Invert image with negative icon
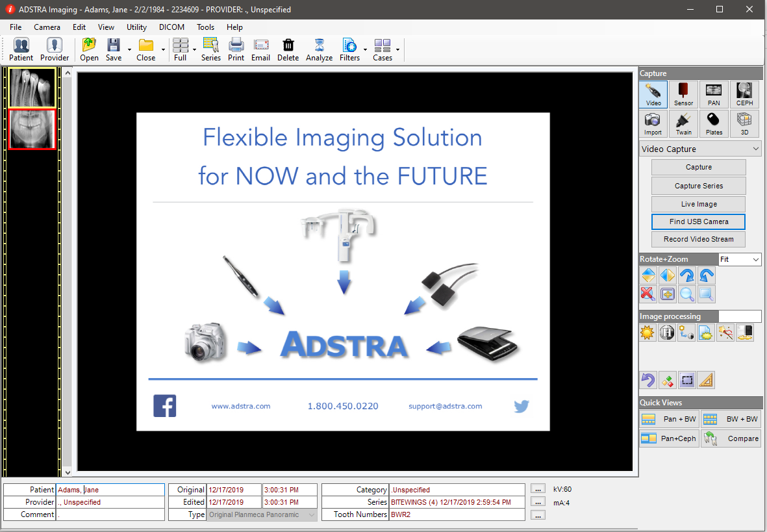Viewport: 767px width, 532px height. coord(744,333)
